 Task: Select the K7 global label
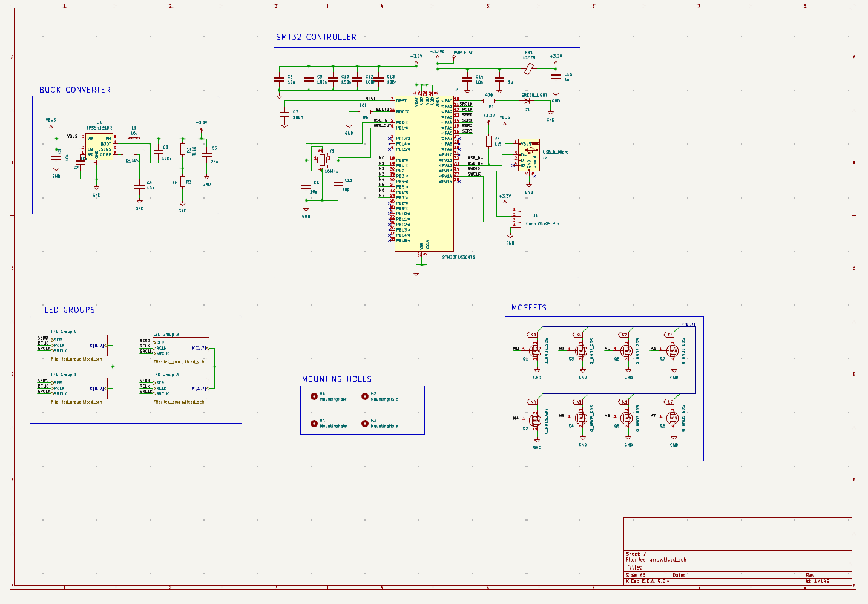669,402
